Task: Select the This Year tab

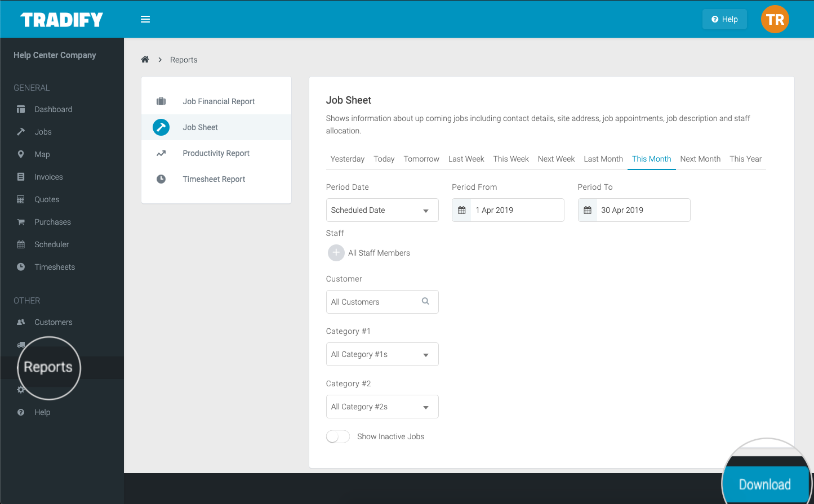Action: click(745, 159)
